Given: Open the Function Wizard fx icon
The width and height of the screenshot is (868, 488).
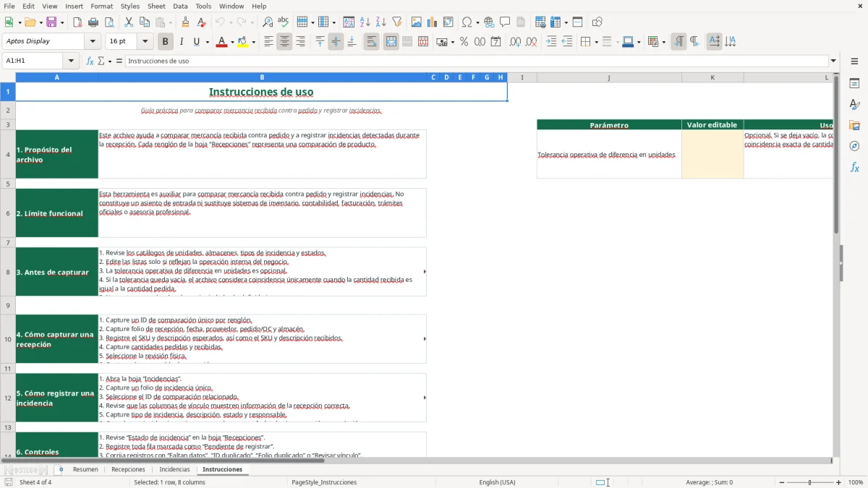Looking at the screenshot, I should (x=90, y=61).
